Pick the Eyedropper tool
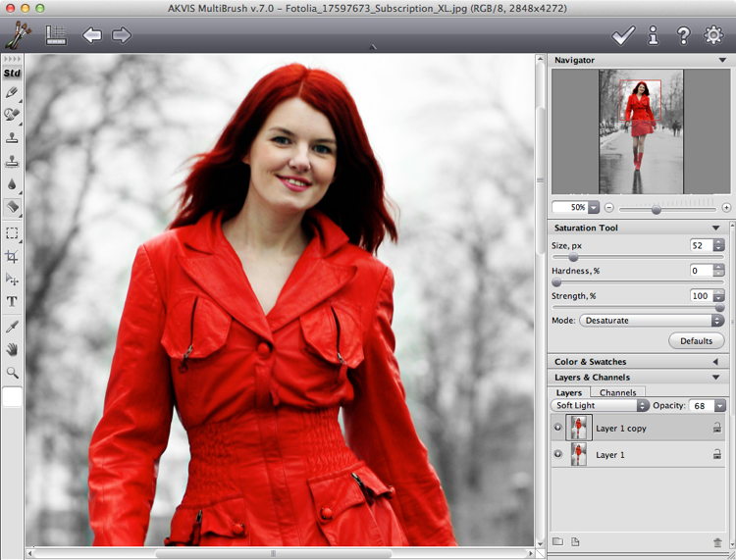 12,325
